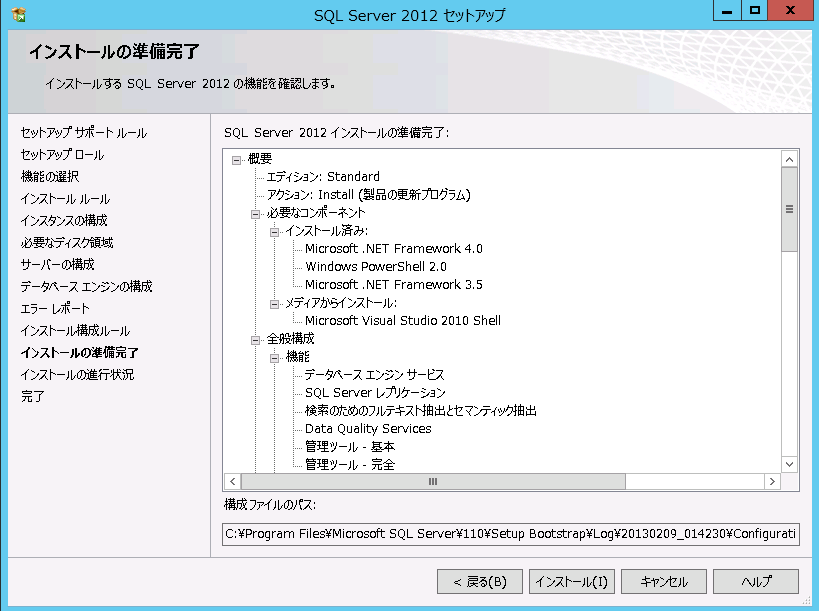This screenshot has height=611, width=819.
Task: Click データベース エンジンの構成 step
Action: [x=87, y=286]
